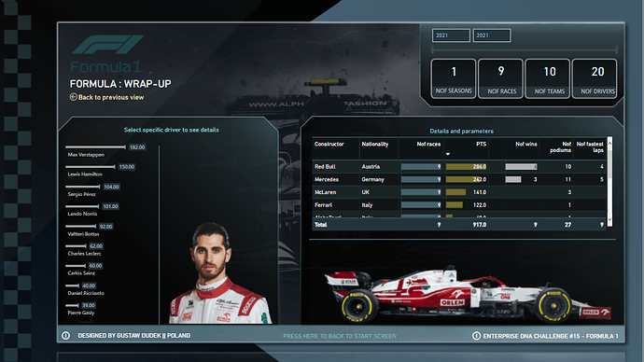Sort table by PTS column header
Screen dimensions: 644x362
tap(481, 144)
